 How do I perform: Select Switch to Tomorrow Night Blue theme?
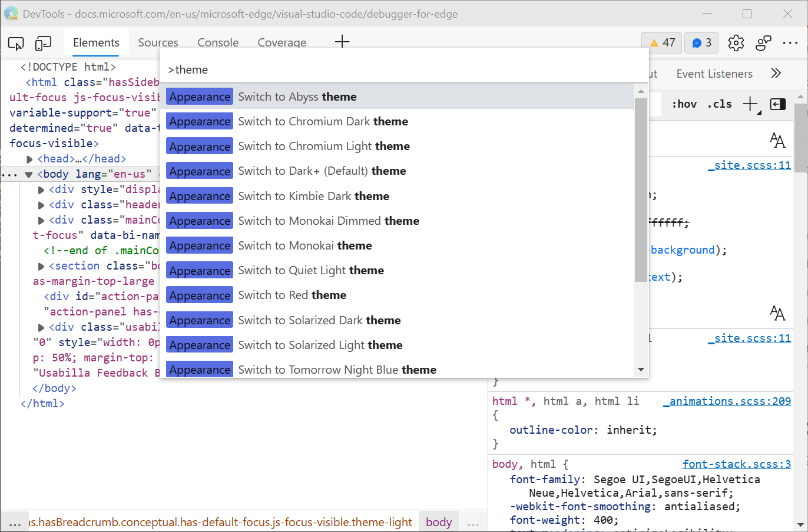(x=397, y=368)
